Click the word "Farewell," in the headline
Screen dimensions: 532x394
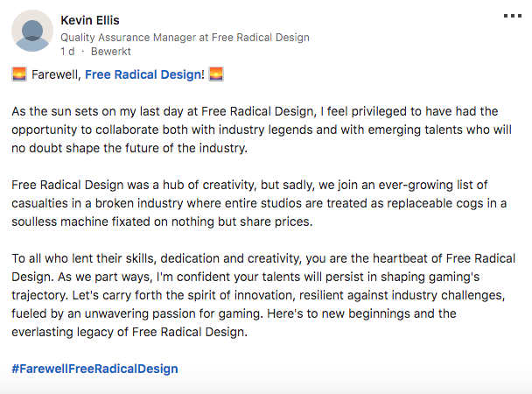(x=56, y=74)
